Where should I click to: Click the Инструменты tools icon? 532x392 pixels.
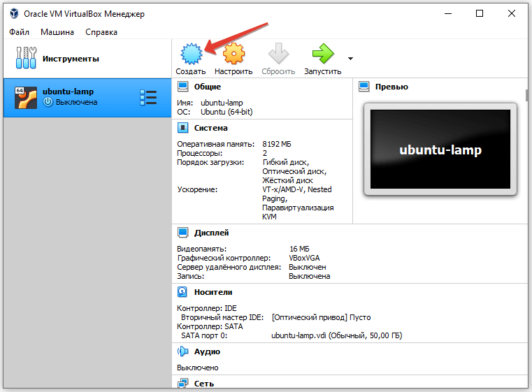click(26, 58)
